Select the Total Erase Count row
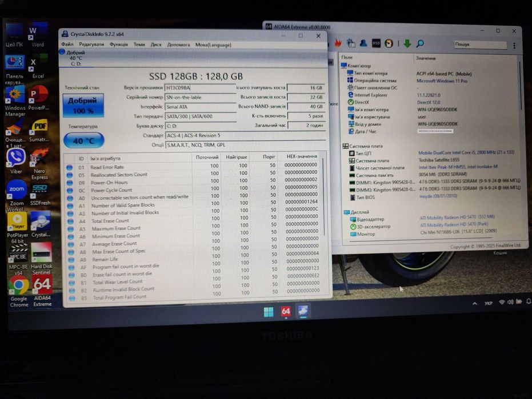Screen dimensions: 532x399 [x=194, y=220]
